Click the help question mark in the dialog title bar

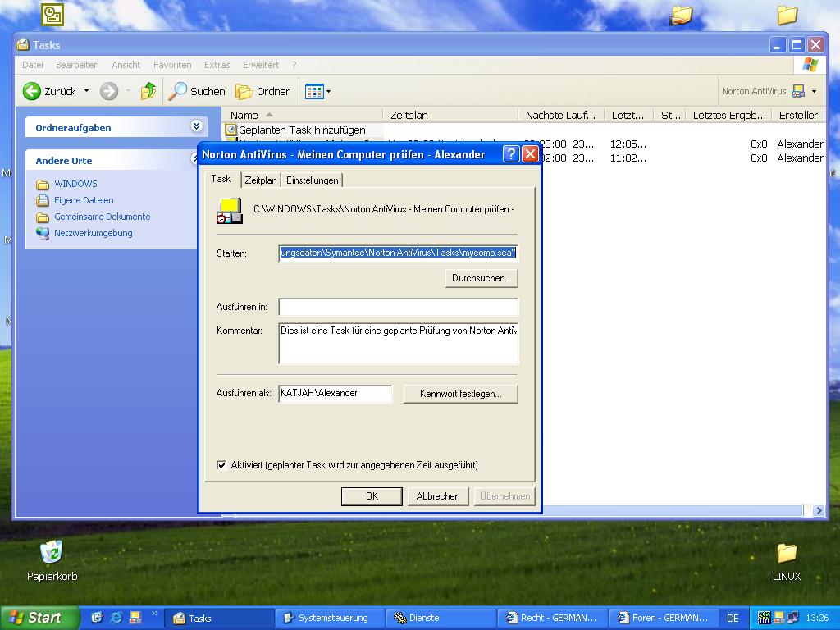[511, 154]
